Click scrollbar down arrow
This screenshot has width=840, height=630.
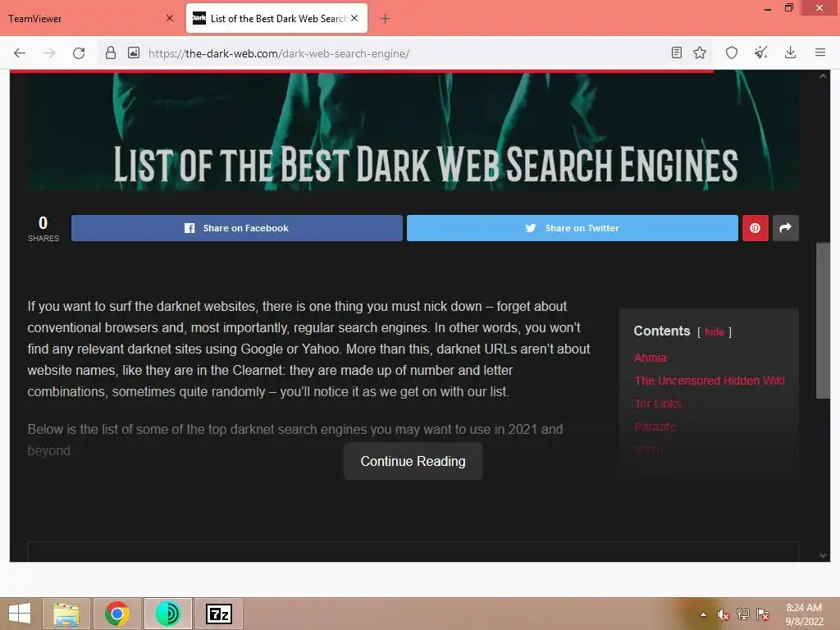click(823, 555)
